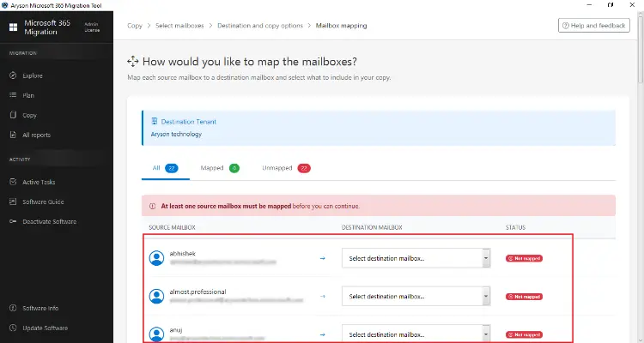Click the All reports document icon

coord(13,135)
